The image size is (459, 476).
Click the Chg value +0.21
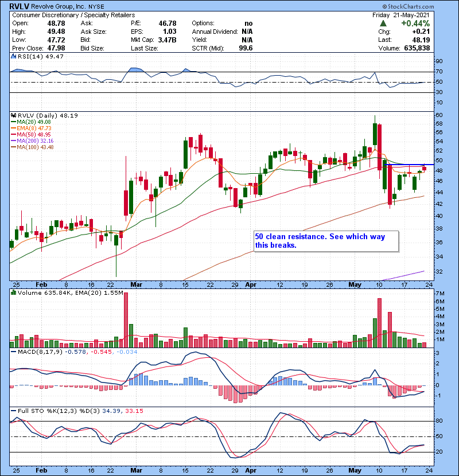click(x=421, y=32)
